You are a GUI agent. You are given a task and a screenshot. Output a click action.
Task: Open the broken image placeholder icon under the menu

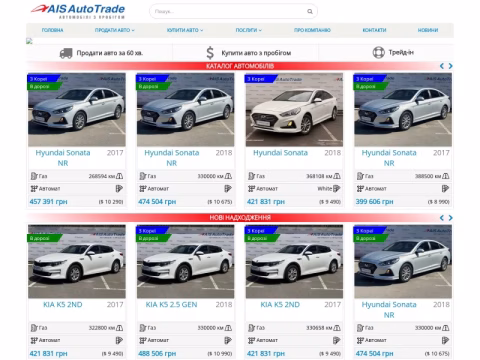click(29, 41)
